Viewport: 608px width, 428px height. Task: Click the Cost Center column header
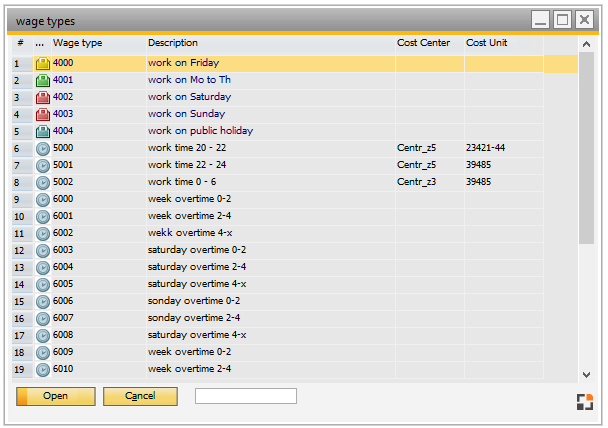coord(420,44)
